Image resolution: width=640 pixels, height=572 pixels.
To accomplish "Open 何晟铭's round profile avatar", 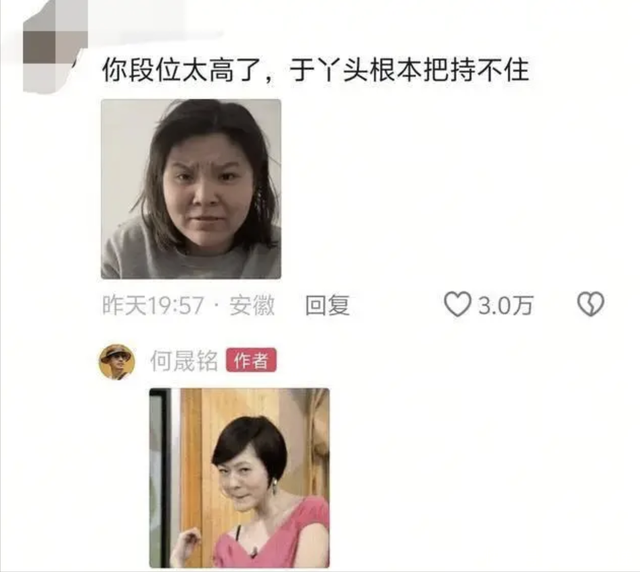I will 117,362.
